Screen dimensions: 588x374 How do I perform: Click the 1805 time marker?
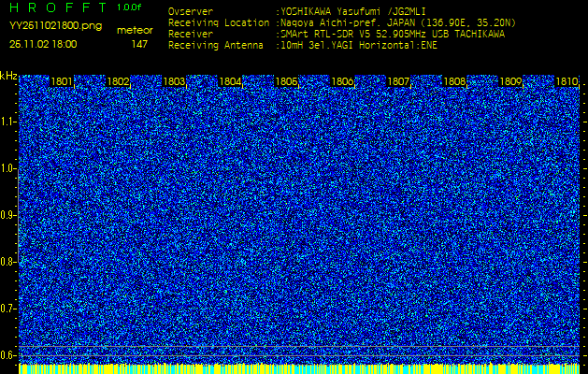tap(286, 81)
